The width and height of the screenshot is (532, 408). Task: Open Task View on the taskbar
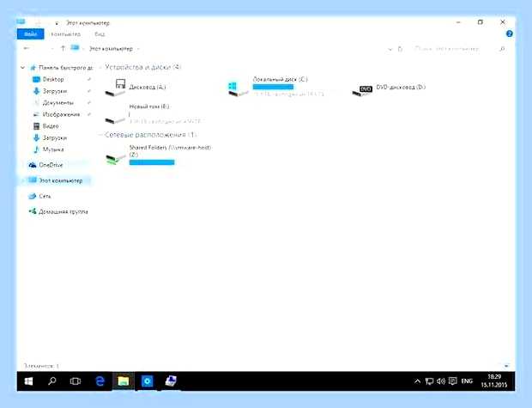coord(76,381)
